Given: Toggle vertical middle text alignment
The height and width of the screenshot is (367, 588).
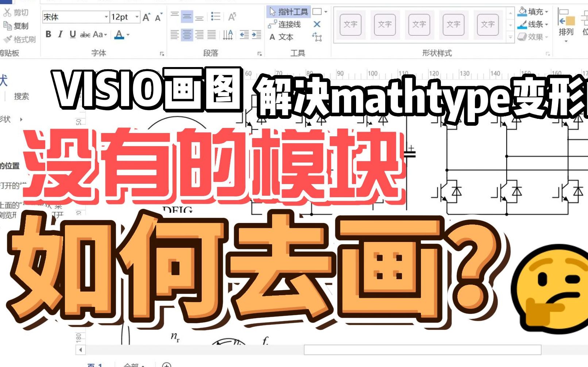Looking at the screenshot, I should pyautogui.click(x=187, y=16).
